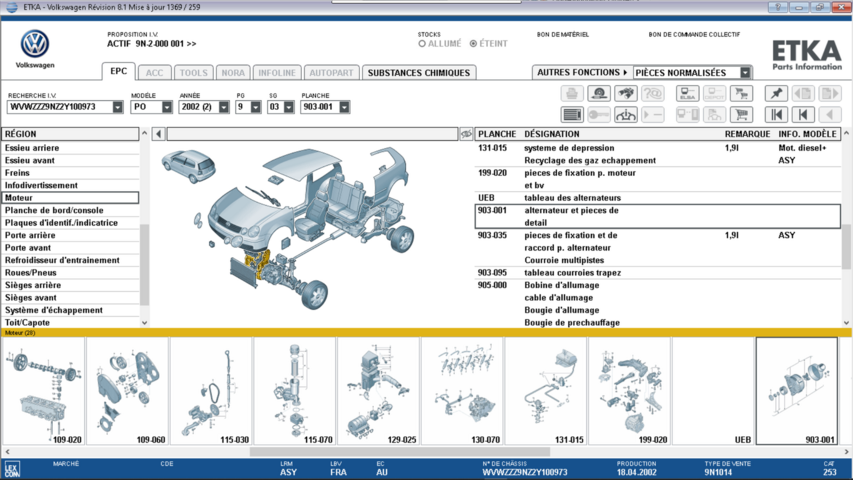
Task: Open the single shopping cart icon
Action: tap(741, 115)
